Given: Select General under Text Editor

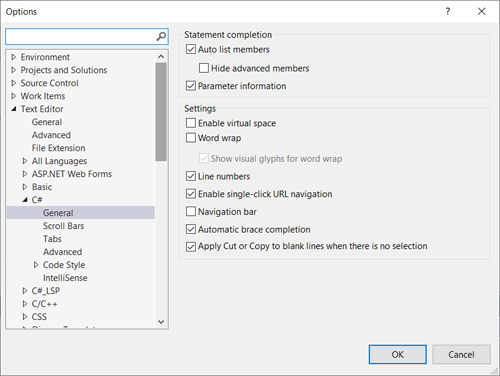Looking at the screenshot, I should click(47, 122).
